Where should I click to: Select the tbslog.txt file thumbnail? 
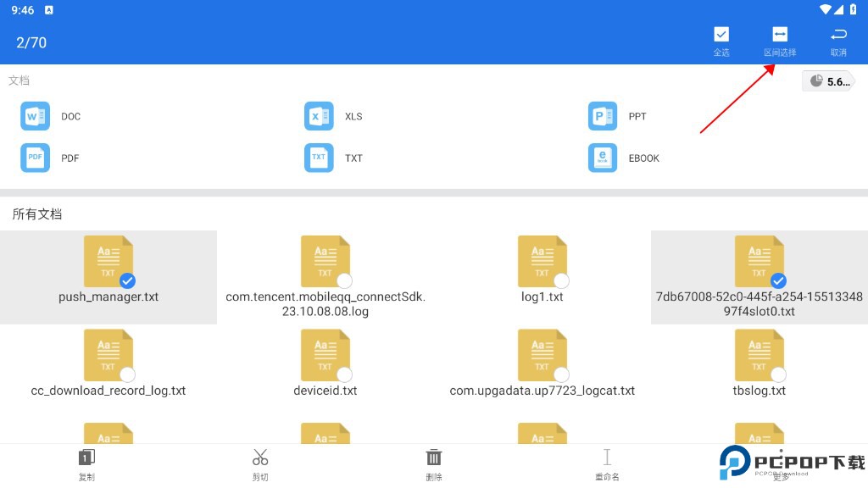(x=759, y=354)
